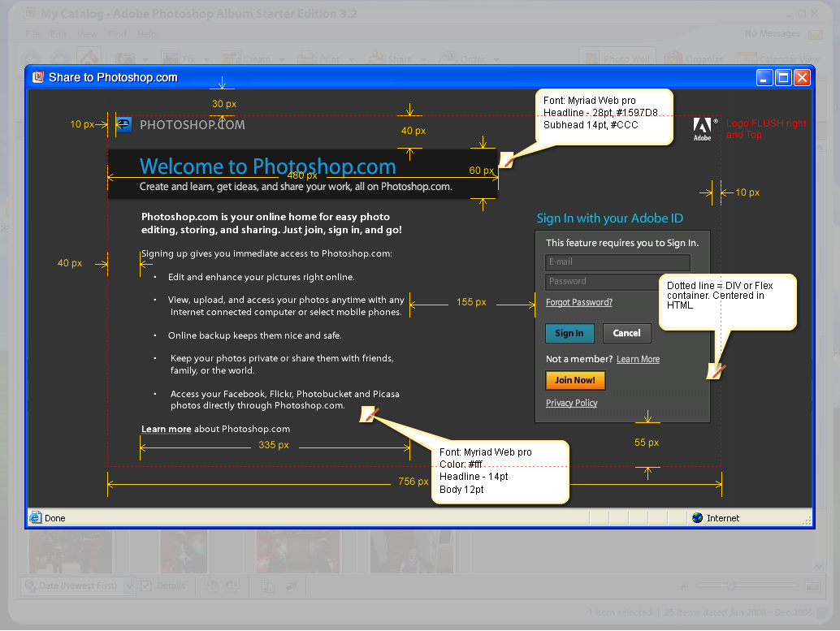Image resolution: width=840 pixels, height=631 pixels.
Task: Close the Share to Photoshop.com dialog
Action: [x=802, y=78]
